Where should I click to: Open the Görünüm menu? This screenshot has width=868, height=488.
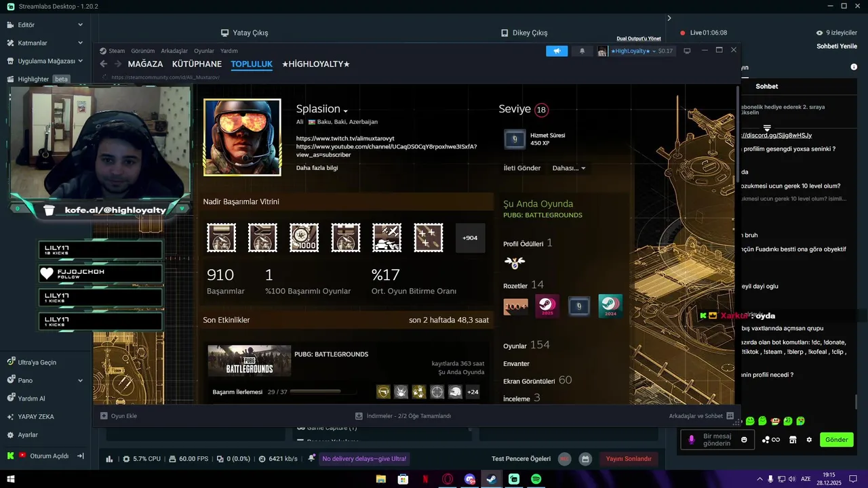pos(142,51)
